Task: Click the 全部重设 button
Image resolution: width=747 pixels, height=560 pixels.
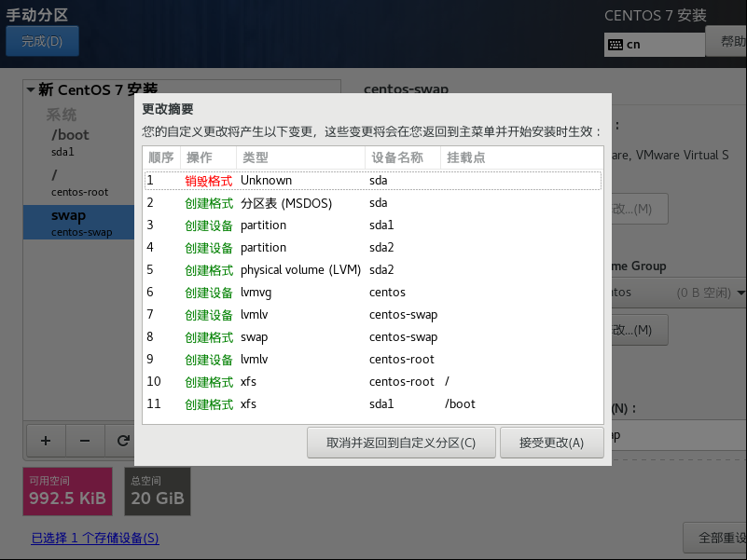Action: (715, 538)
